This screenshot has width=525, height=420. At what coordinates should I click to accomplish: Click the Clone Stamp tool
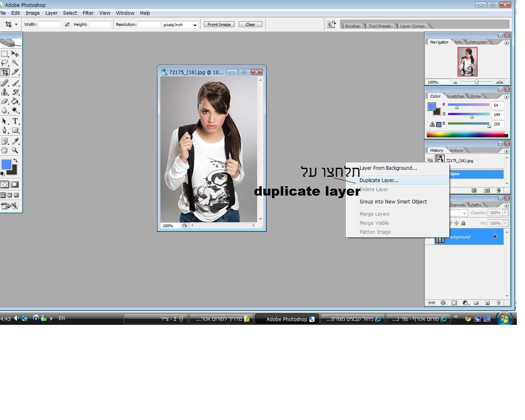5,92
